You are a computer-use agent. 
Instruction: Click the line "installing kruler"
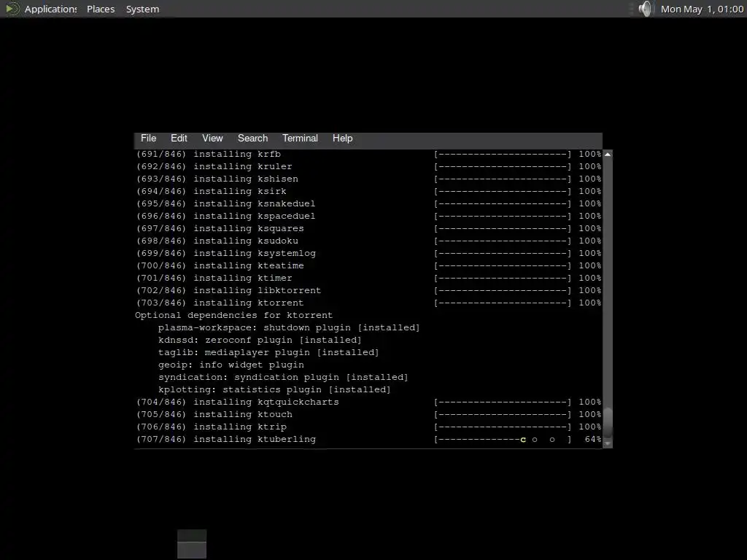(368, 166)
